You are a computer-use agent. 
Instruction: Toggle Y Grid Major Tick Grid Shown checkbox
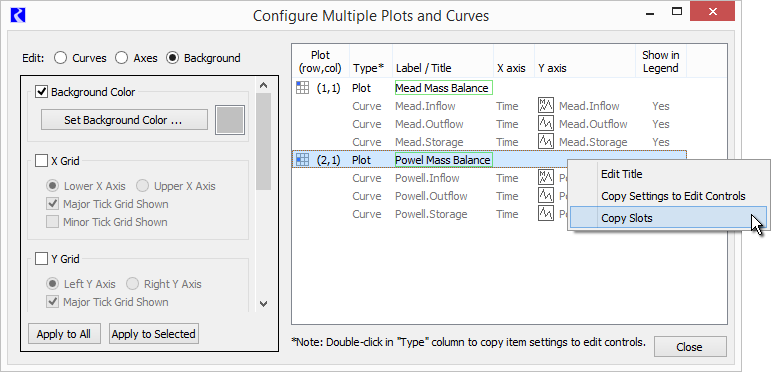tap(52, 302)
